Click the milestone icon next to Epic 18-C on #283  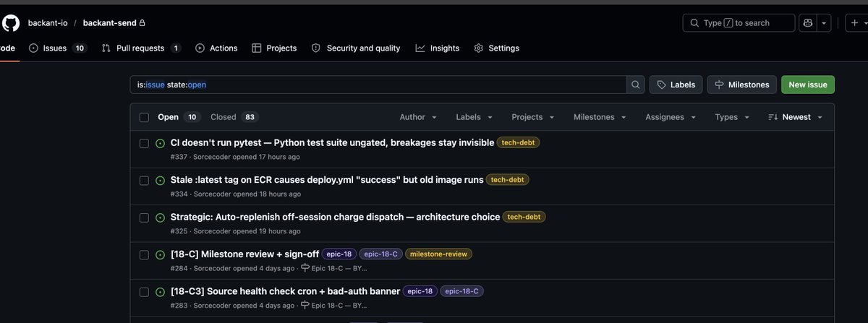pos(305,306)
